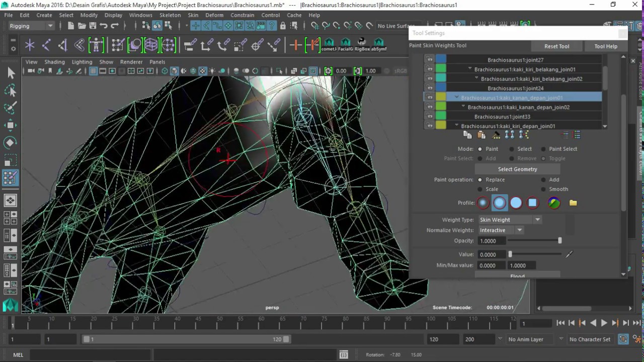Toggle lock on joint27 influence
This screenshot has width=644, height=362.
tap(430, 60)
